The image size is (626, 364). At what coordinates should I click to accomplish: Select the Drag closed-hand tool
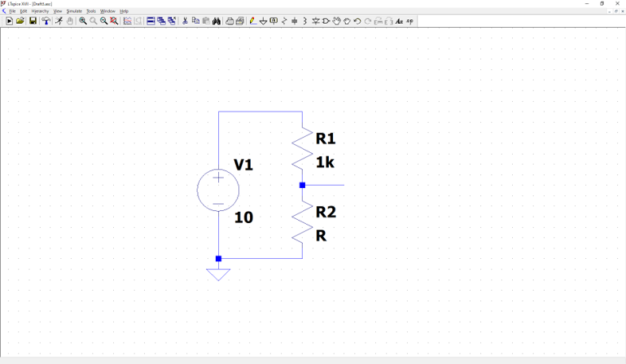tap(347, 22)
